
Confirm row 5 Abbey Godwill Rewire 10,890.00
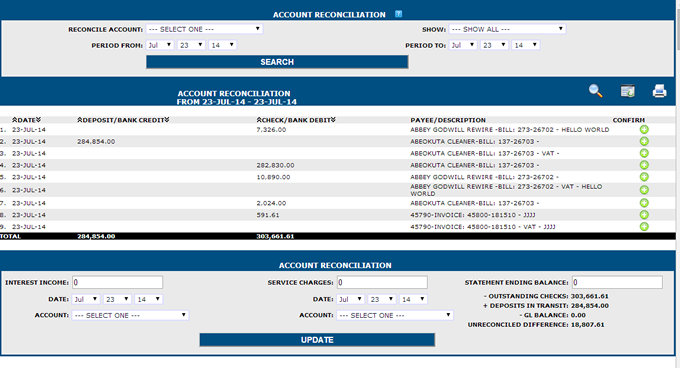(x=644, y=177)
